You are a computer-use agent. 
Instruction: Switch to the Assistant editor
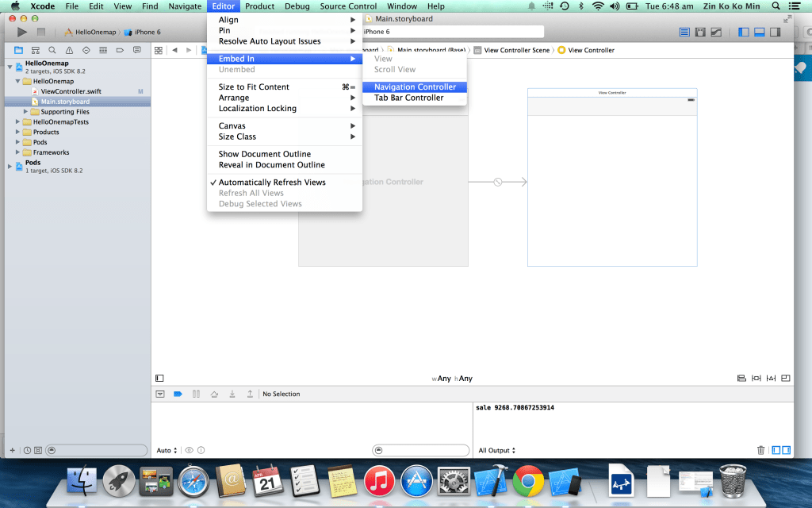click(701, 32)
